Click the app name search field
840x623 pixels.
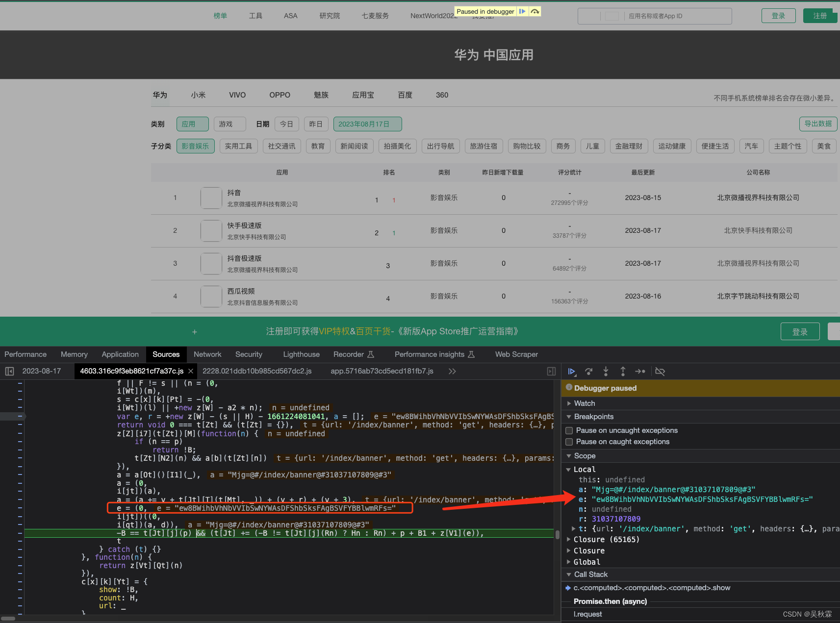click(x=655, y=16)
